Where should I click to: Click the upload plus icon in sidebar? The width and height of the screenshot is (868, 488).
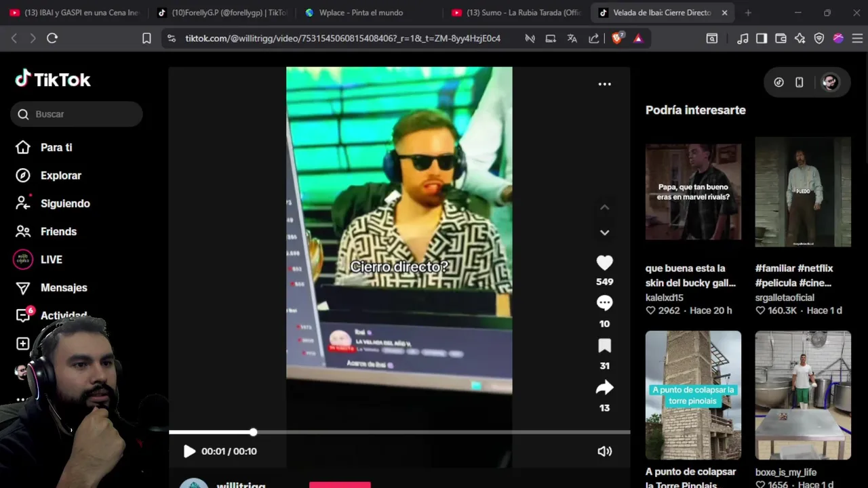(22, 344)
